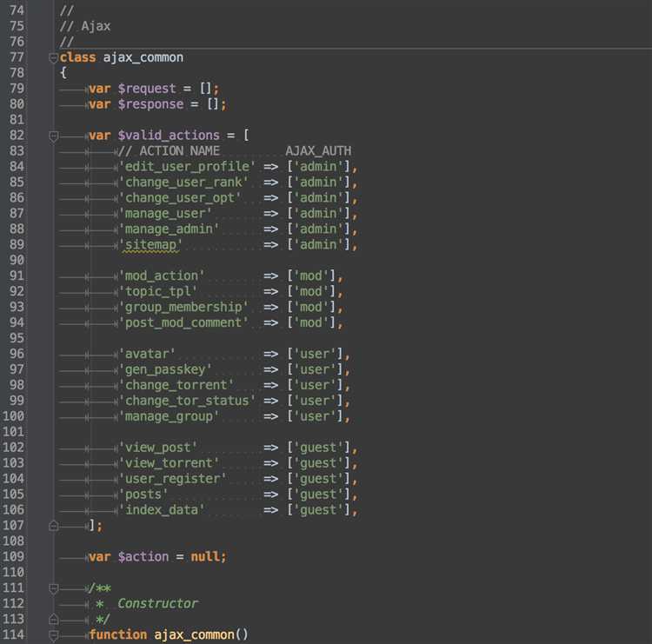Click line number 109 in the gutter
Screen dimensions: 652x644
pyautogui.click(x=13, y=557)
